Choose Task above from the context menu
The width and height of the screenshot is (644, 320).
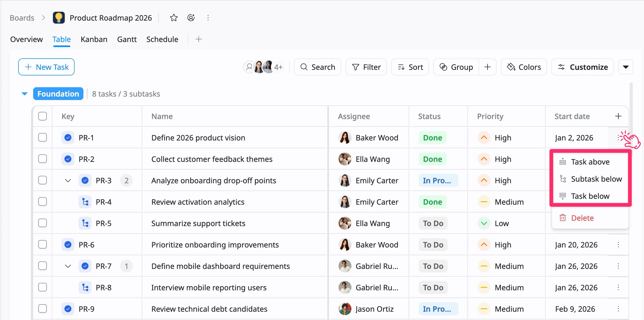[x=590, y=162]
